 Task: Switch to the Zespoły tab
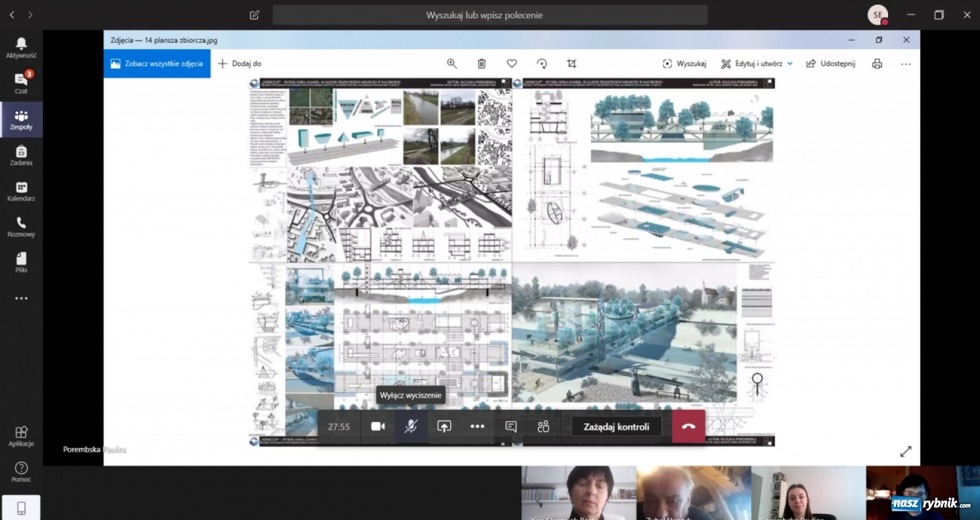[x=21, y=119]
